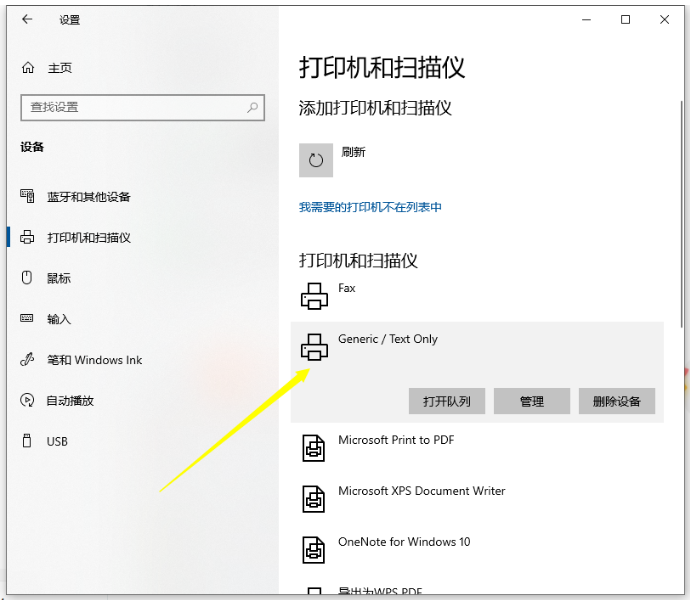The height and width of the screenshot is (600, 690).
Task: Click the Remove device (删除设备) button
Action: [x=616, y=401]
